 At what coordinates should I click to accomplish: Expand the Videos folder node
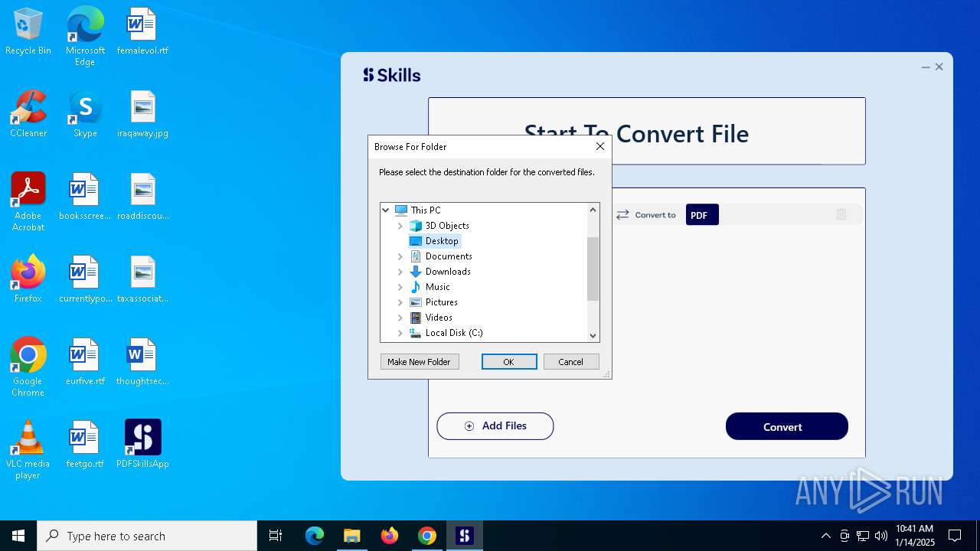[x=400, y=318]
